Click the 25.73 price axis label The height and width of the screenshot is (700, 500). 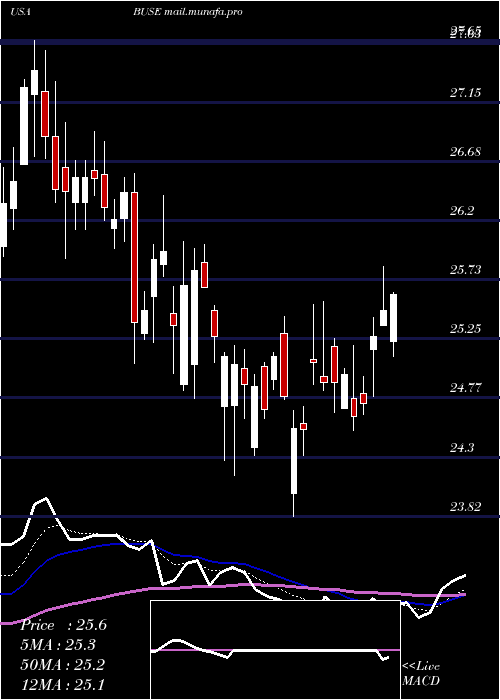(x=465, y=270)
